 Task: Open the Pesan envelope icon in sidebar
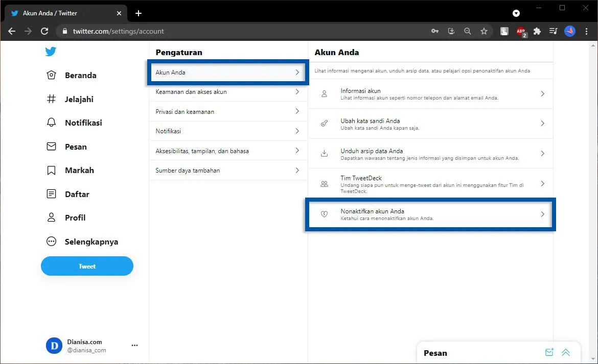point(51,147)
